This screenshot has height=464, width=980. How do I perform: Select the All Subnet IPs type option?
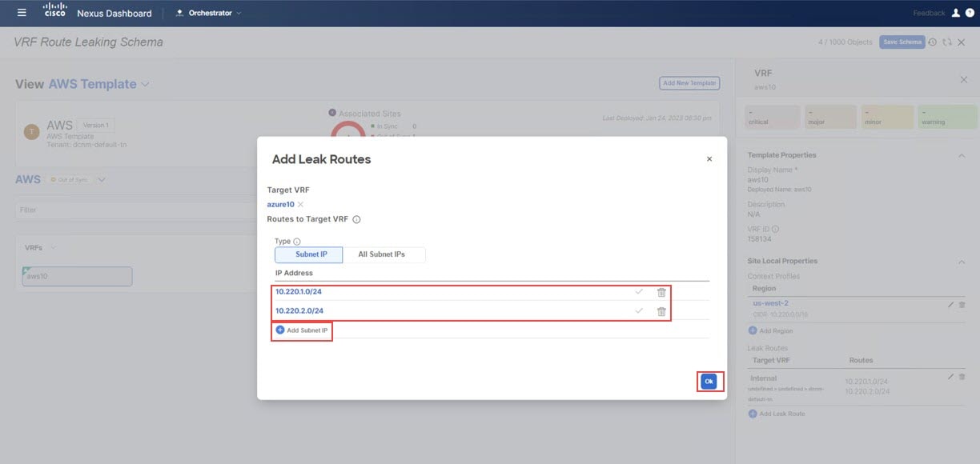pos(384,254)
